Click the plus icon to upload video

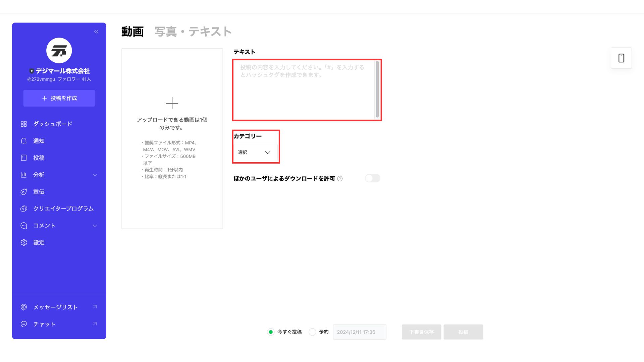point(172,103)
